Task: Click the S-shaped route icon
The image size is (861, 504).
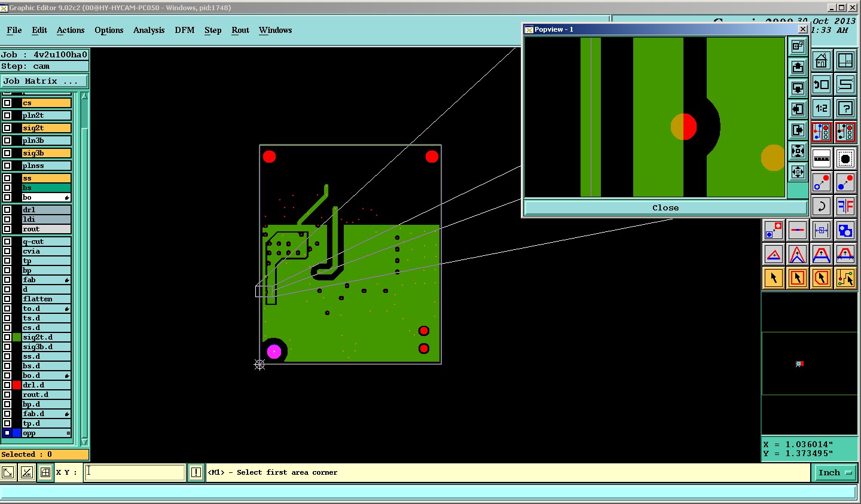Action: coord(845,84)
